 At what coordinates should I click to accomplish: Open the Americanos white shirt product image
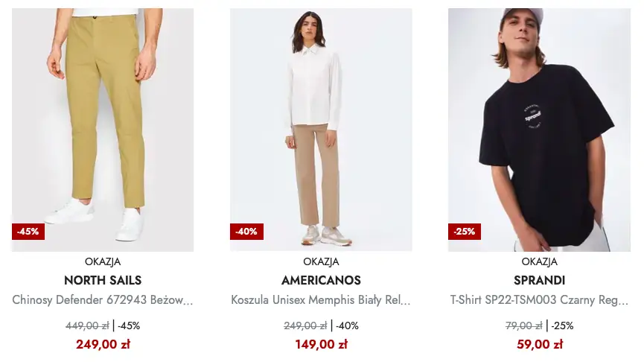[x=321, y=130]
